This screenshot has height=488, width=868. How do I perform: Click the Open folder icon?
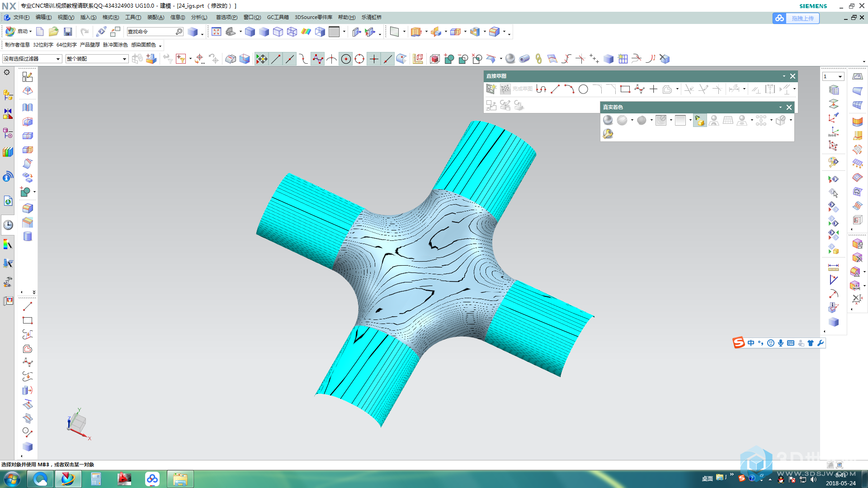point(54,32)
